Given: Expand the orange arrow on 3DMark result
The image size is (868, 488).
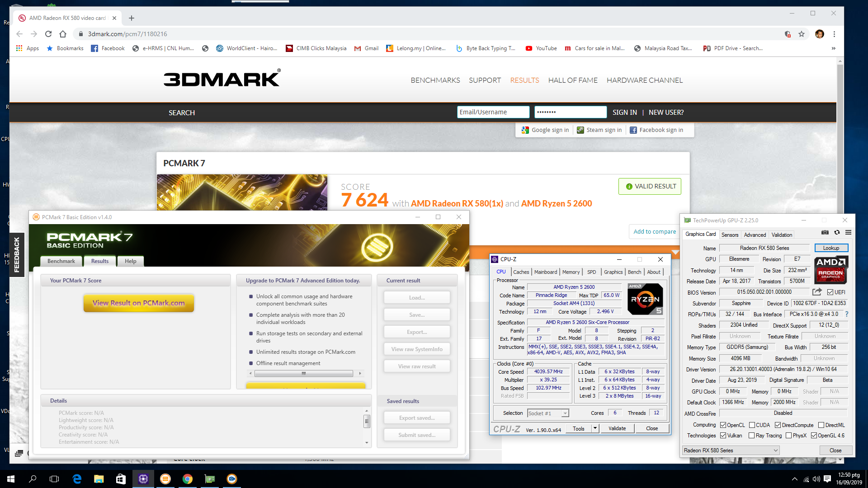Looking at the screenshot, I should click(675, 253).
